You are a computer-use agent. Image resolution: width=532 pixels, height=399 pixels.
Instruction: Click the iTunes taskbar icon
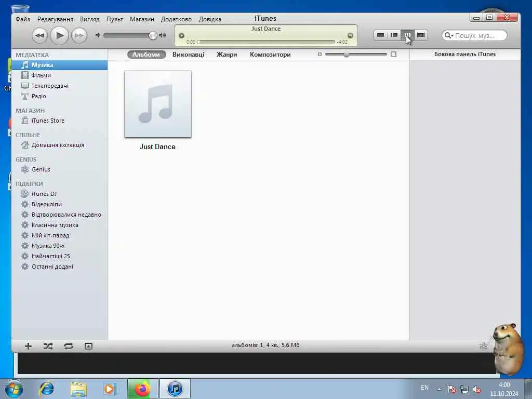click(x=175, y=389)
